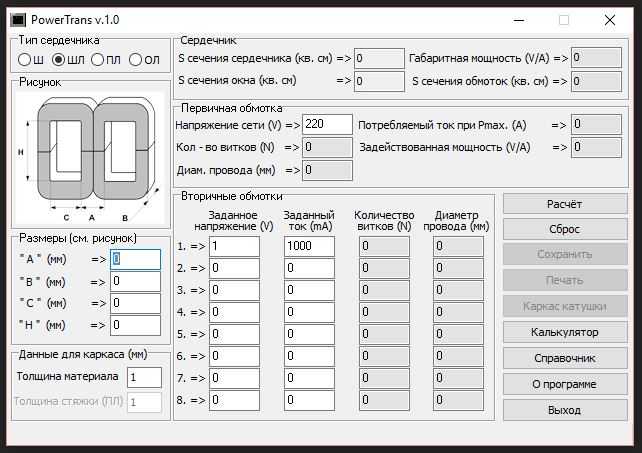This screenshot has height=453, width=642.
Task: Click primary Диам. провода output field
Action: click(327, 170)
